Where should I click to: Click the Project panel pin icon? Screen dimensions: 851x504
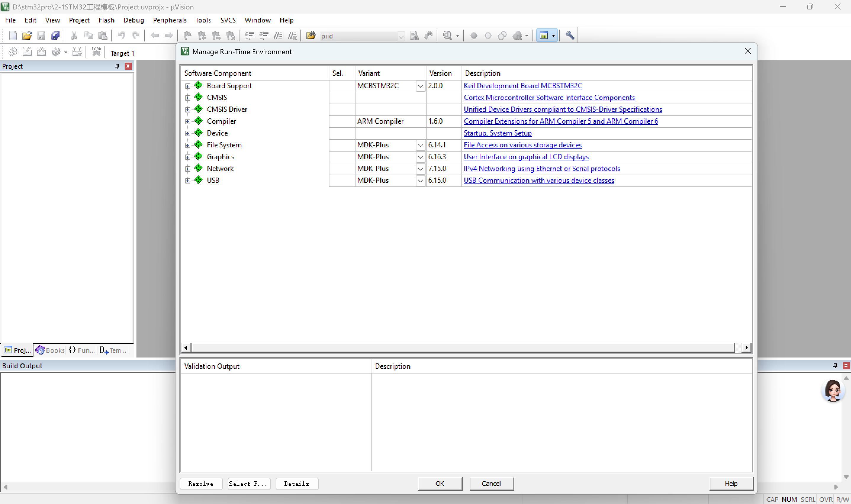[117, 66]
